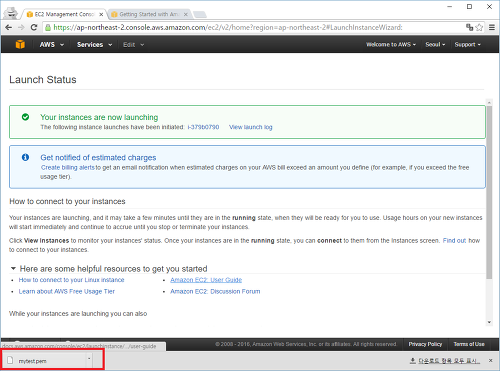Screen dimensions: 500x371
Task: Click the Launch Status heading
Action: [43, 80]
